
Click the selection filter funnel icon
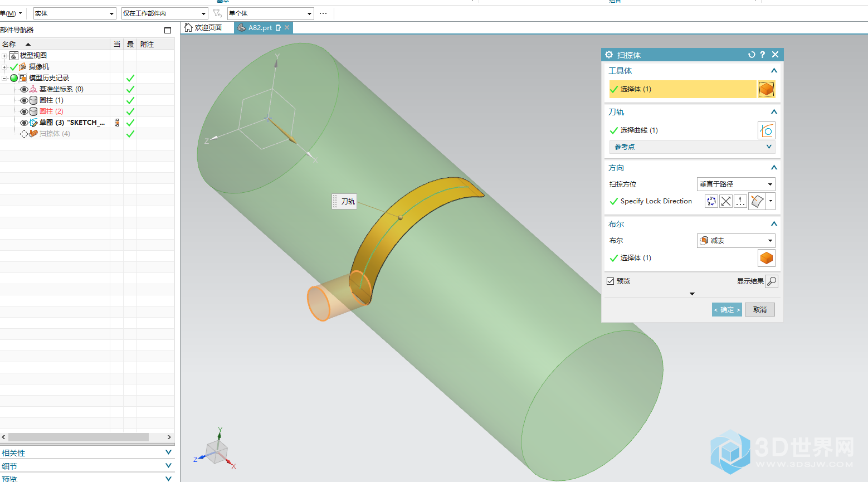coord(217,13)
